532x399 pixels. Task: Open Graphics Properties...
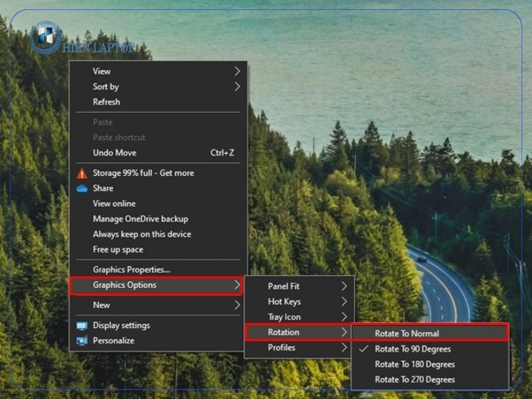(158, 269)
